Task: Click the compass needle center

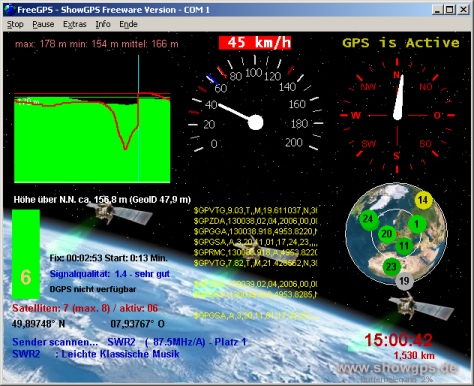Action: pyautogui.click(x=397, y=116)
